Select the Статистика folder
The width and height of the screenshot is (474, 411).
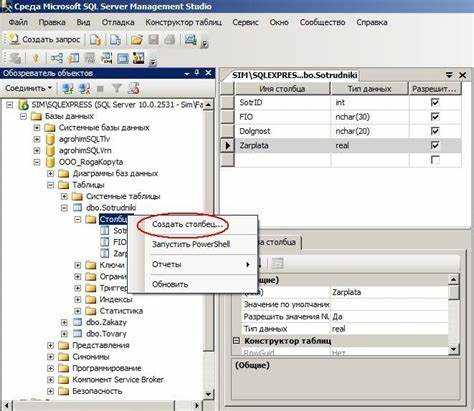pos(121,311)
